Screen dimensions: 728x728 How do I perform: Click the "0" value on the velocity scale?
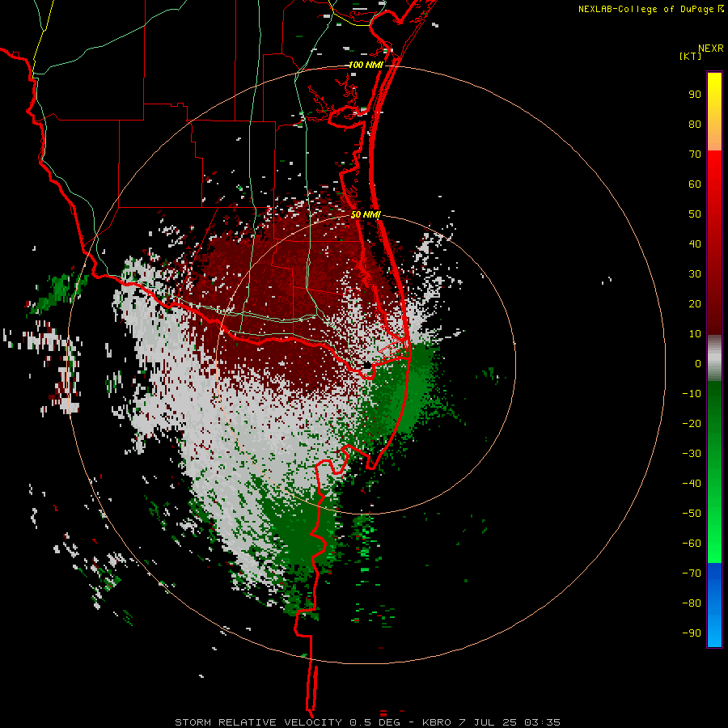[698, 363]
